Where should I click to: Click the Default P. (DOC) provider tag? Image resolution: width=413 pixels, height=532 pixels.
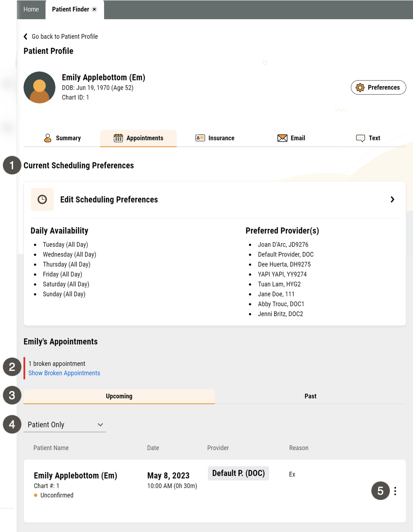[x=238, y=473]
